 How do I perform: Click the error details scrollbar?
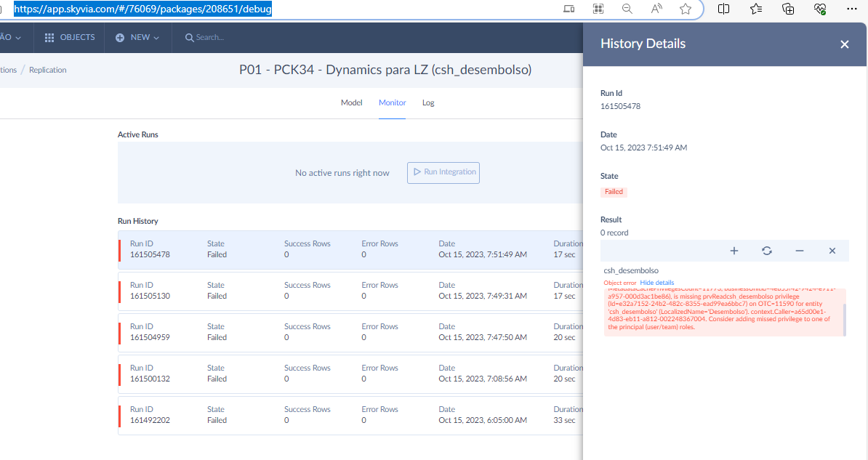point(844,320)
